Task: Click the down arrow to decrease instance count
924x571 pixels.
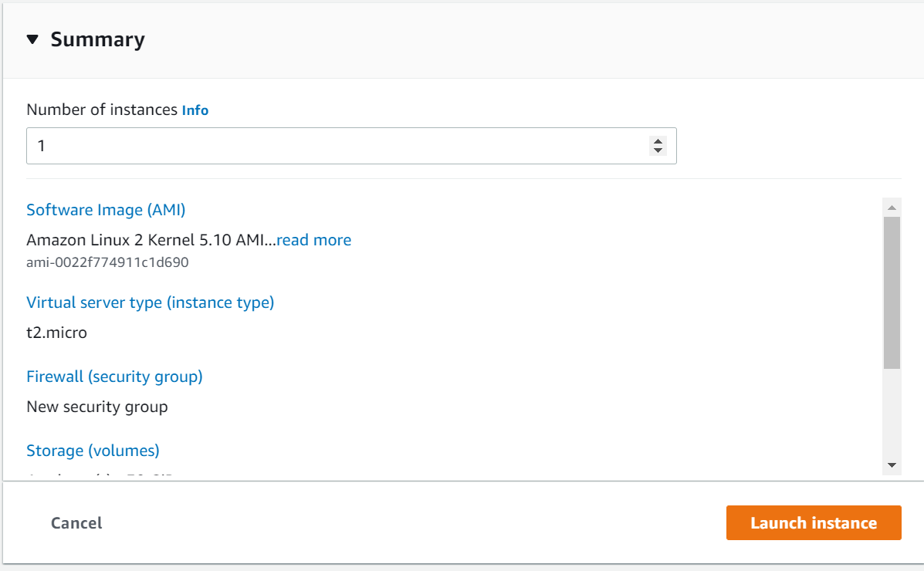Action: point(658,150)
